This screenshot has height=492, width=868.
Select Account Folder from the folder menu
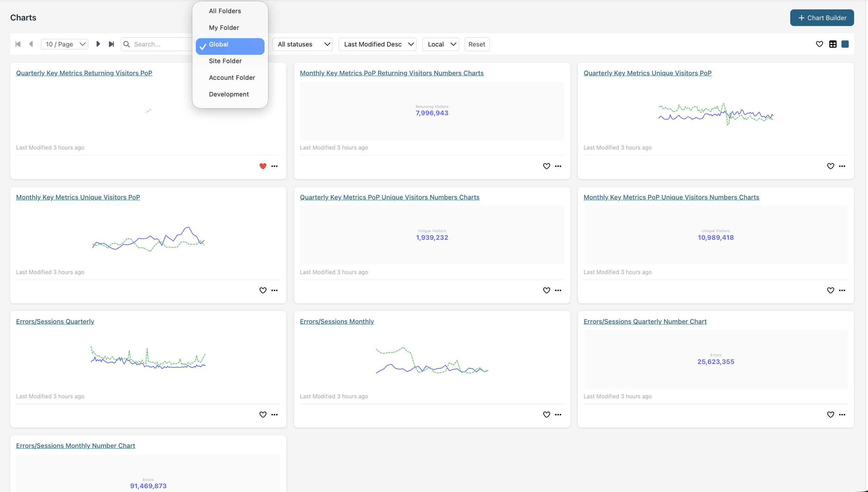[230, 78]
